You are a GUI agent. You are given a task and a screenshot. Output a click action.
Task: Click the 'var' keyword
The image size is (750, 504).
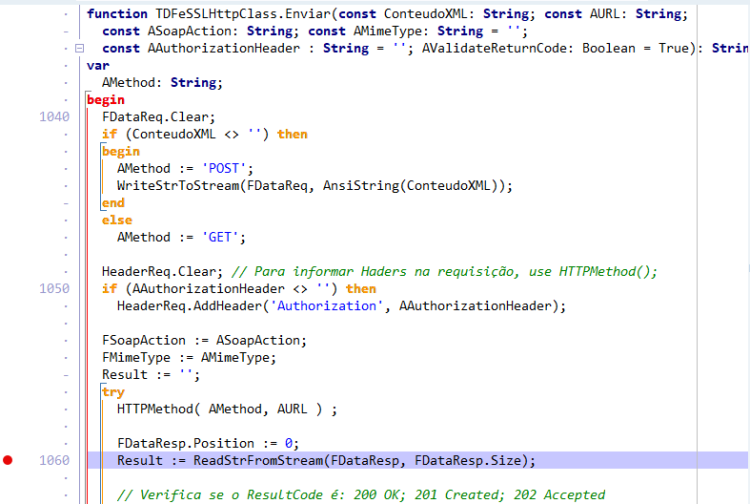(x=98, y=66)
